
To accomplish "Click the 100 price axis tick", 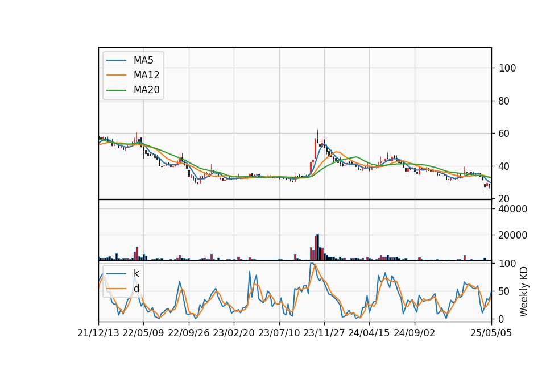I will coord(507,68).
